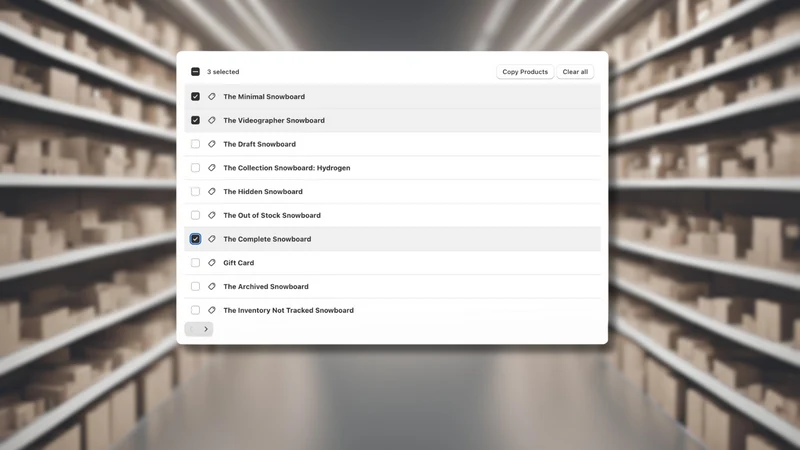Viewport: 800px width, 450px height.
Task: Select The Archived Snowboard product name
Action: point(266,286)
